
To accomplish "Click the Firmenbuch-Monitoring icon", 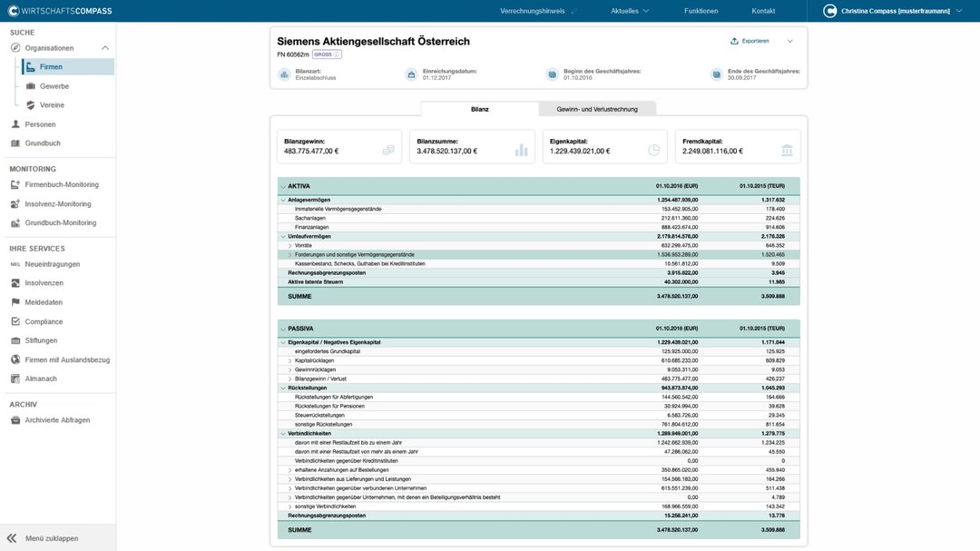I will (x=15, y=184).
